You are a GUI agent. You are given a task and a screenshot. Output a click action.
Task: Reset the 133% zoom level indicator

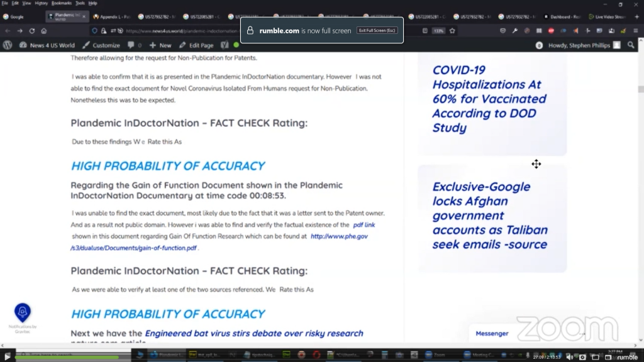(x=438, y=31)
